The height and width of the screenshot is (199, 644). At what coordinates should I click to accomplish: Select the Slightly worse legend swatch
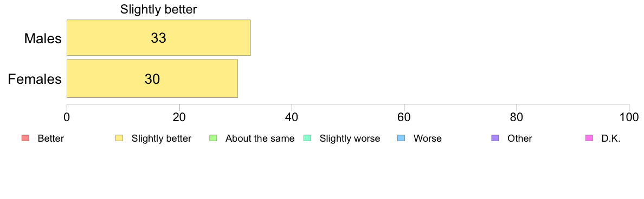tap(307, 138)
